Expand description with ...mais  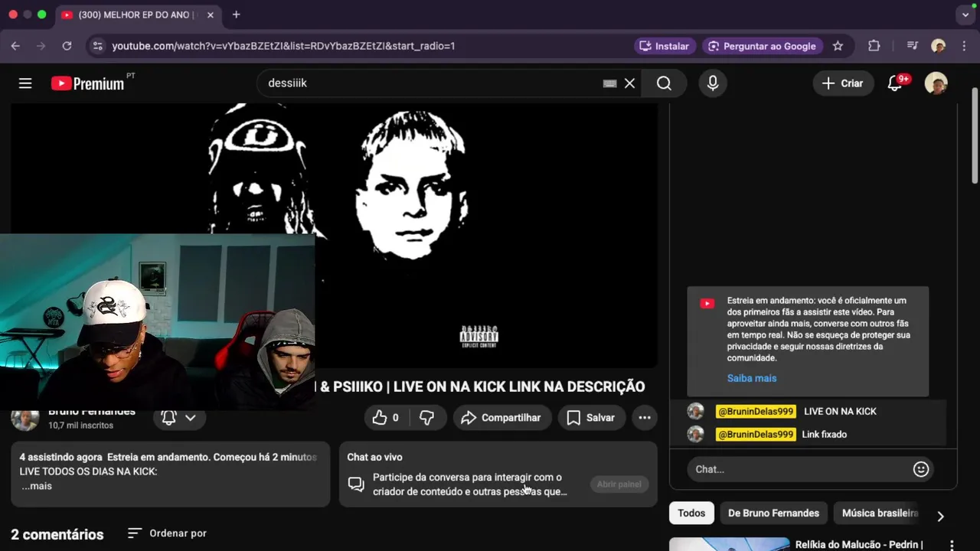pos(36,486)
